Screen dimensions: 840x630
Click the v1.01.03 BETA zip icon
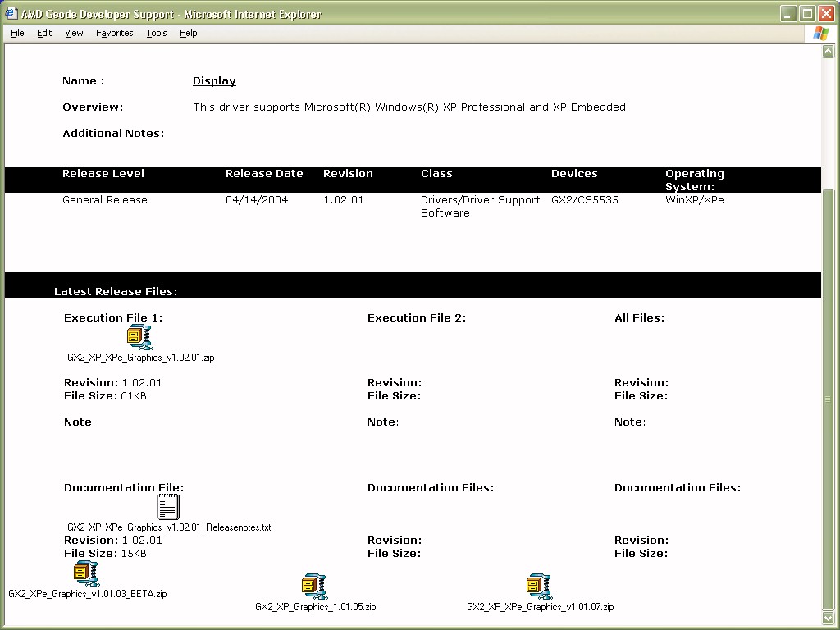pyautogui.click(x=86, y=573)
